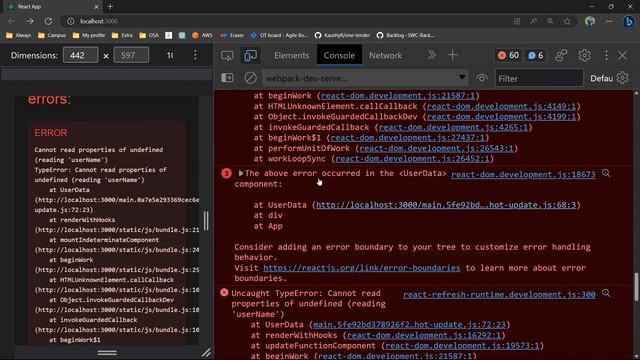Show more DevTools tabs chevron

click(431, 55)
